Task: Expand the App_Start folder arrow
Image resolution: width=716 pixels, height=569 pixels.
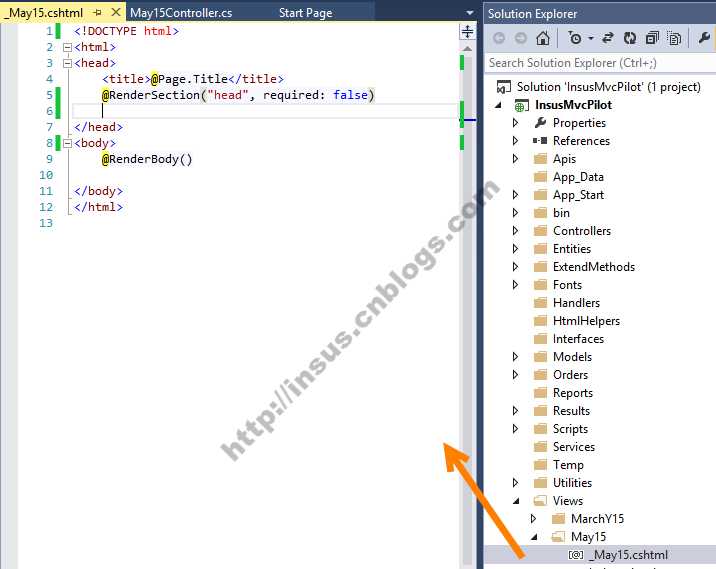Action: (516, 195)
